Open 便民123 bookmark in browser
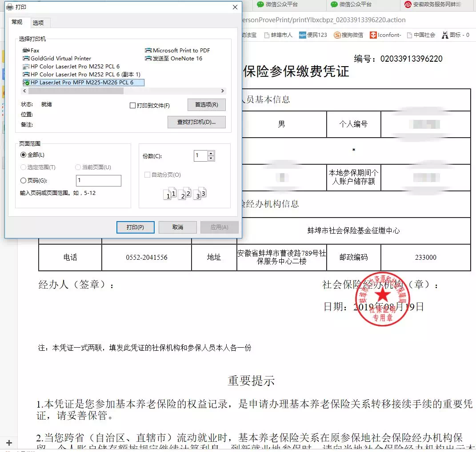476x452 pixels. click(x=313, y=35)
